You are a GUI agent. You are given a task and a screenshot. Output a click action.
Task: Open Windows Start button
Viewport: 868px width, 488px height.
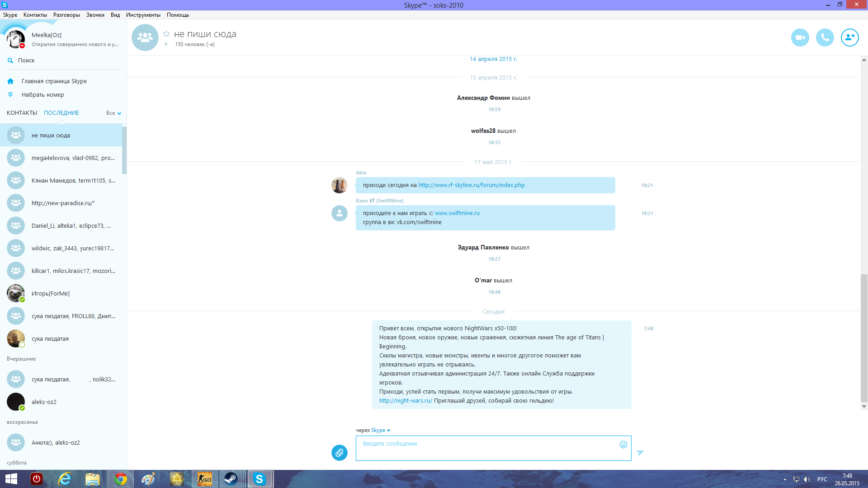click(x=11, y=479)
